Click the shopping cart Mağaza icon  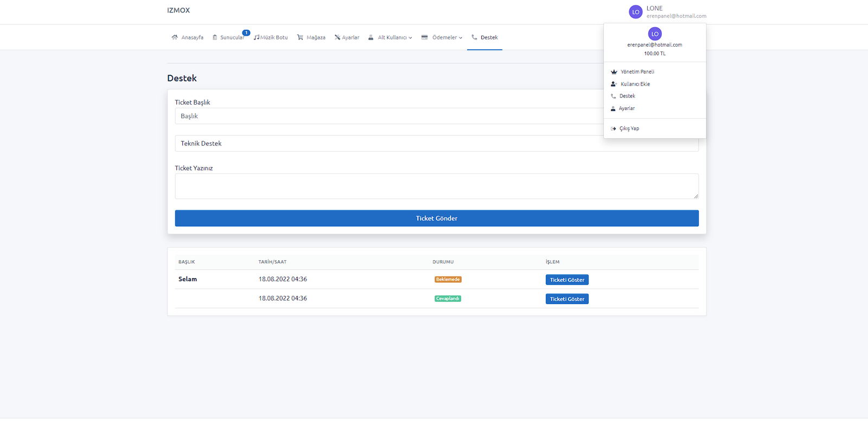click(x=300, y=37)
